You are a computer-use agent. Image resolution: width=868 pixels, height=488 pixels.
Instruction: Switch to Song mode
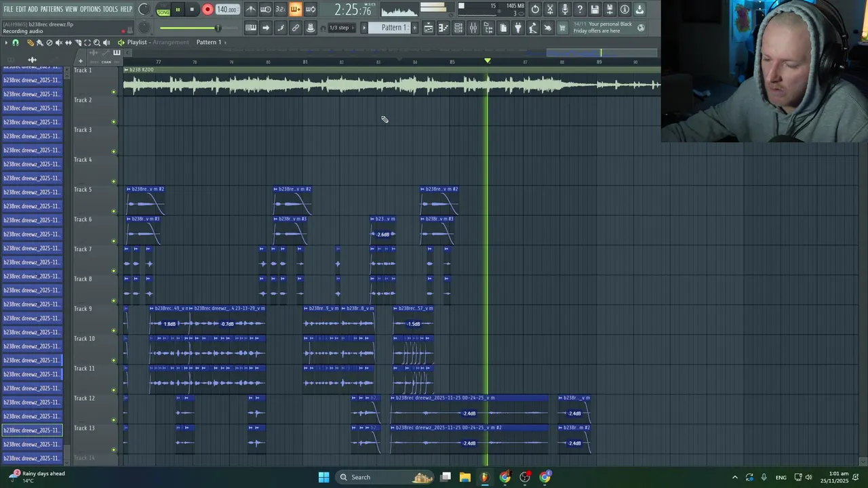pyautogui.click(x=163, y=12)
